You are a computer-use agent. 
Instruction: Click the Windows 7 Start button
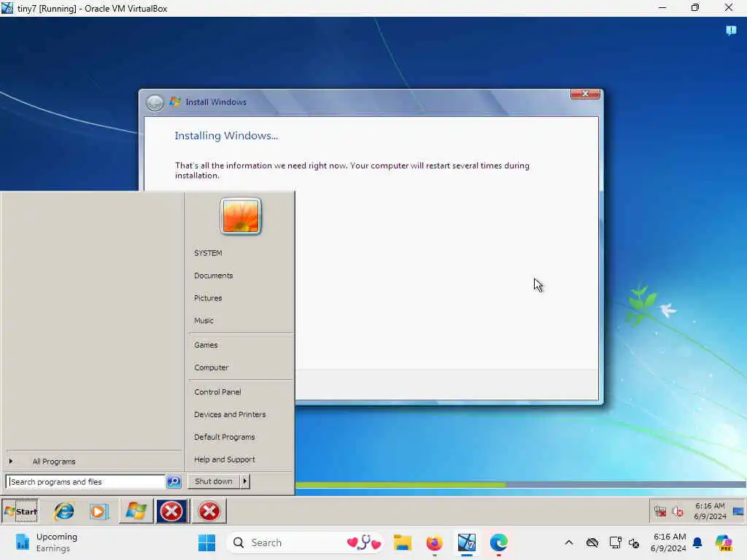click(x=20, y=511)
